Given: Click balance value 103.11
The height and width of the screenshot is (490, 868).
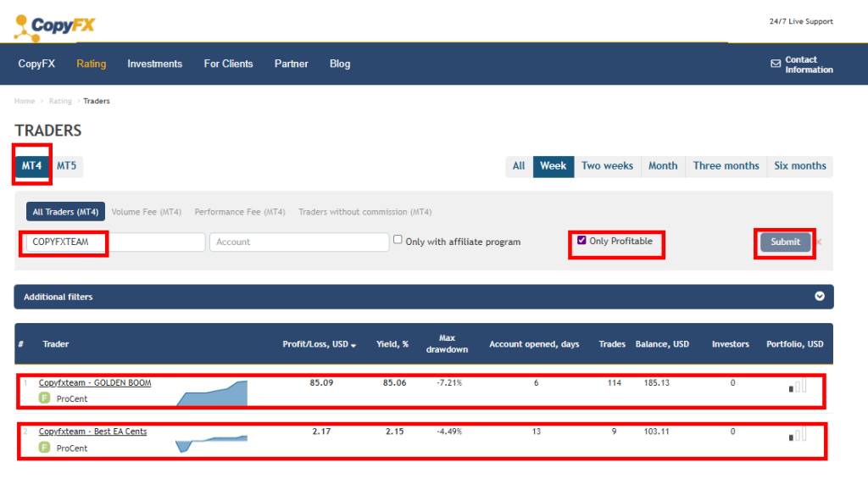Looking at the screenshot, I should (x=657, y=432).
